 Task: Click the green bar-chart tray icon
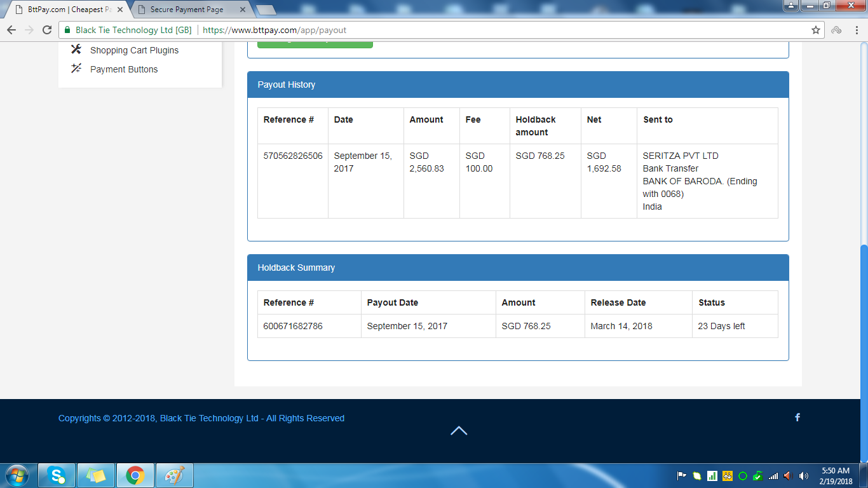[712, 475]
